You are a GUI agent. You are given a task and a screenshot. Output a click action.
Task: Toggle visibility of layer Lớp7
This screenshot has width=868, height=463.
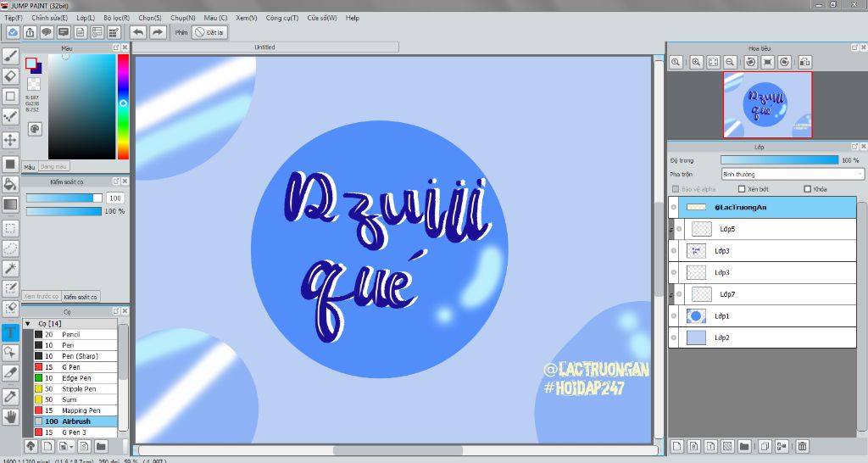click(679, 294)
